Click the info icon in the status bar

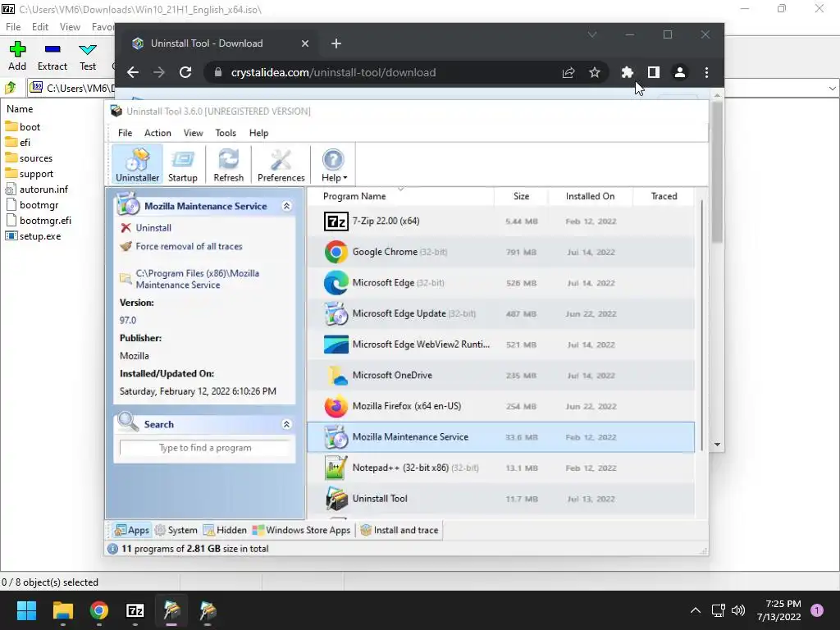point(112,549)
